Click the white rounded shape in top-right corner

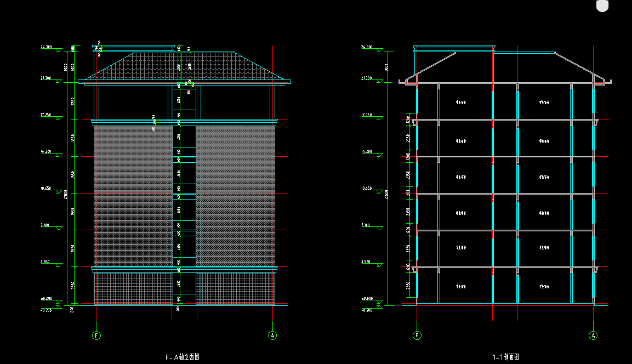[602, 5]
